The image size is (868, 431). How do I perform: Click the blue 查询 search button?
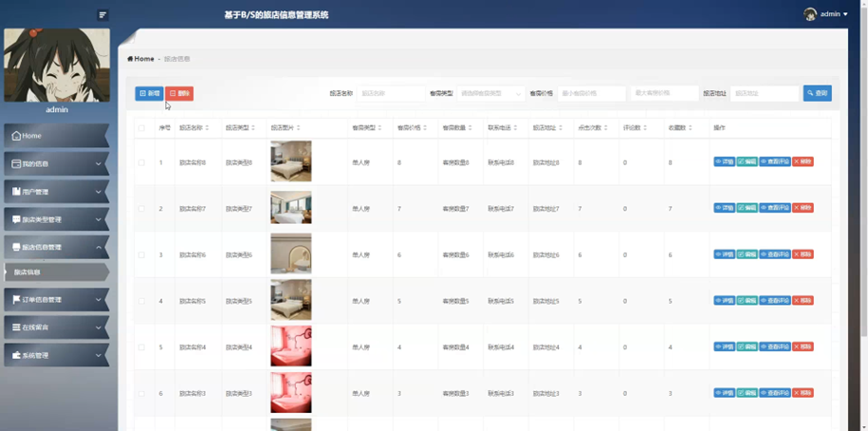click(817, 93)
